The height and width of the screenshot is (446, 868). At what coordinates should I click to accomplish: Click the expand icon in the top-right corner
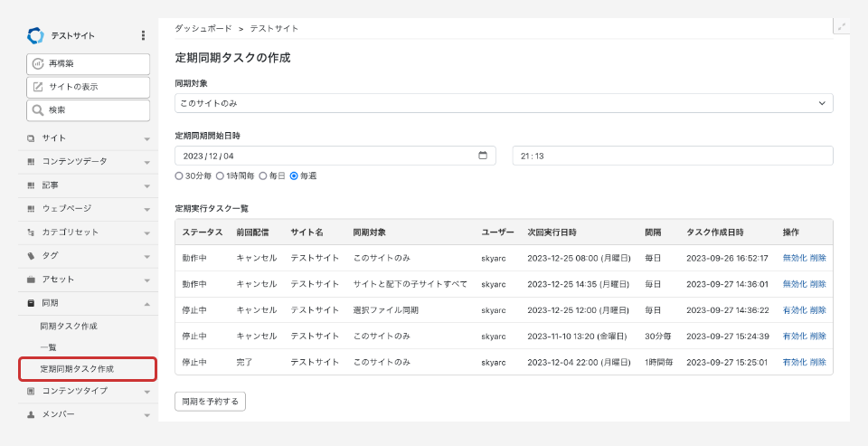pyautogui.click(x=842, y=27)
